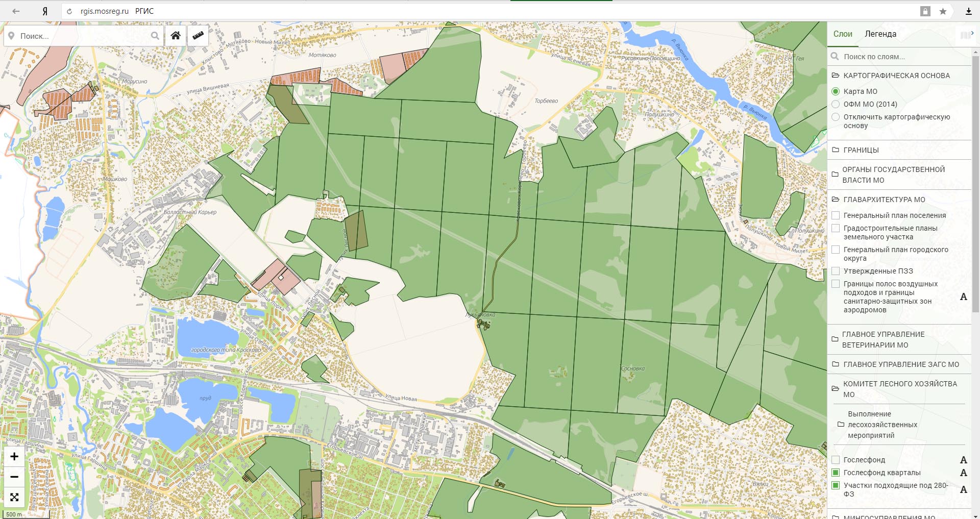Select the ruler measurement tool
980x519 pixels.
[x=198, y=36]
